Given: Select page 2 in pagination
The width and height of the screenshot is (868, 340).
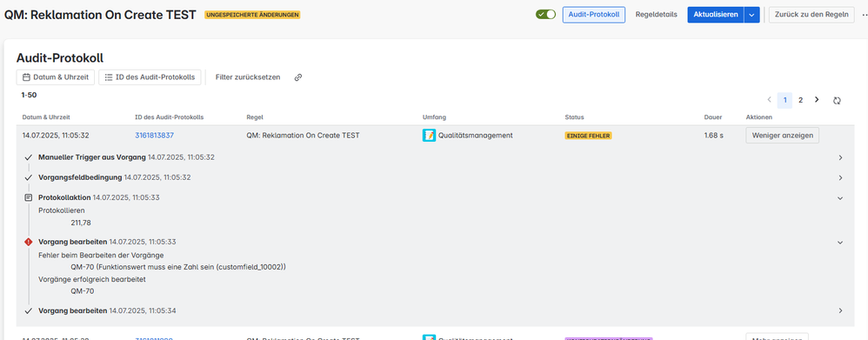Looking at the screenshot, I should click(x=800, y=100).
